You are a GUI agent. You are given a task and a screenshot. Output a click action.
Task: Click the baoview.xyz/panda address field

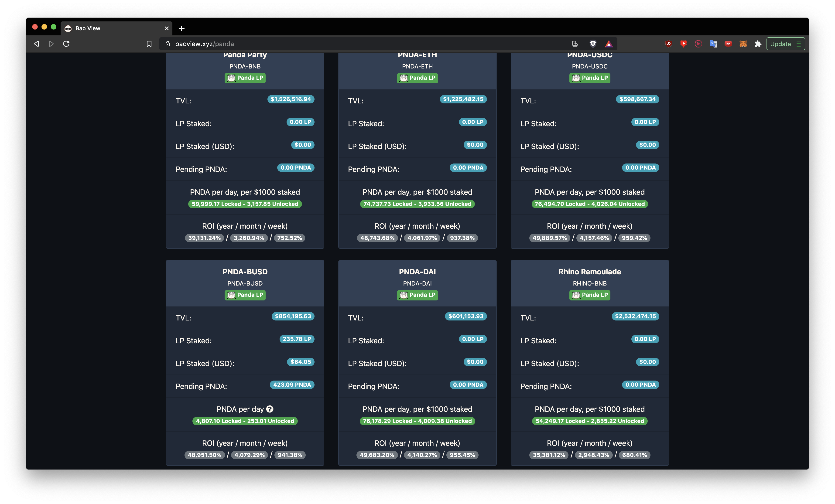coord(339,44)
